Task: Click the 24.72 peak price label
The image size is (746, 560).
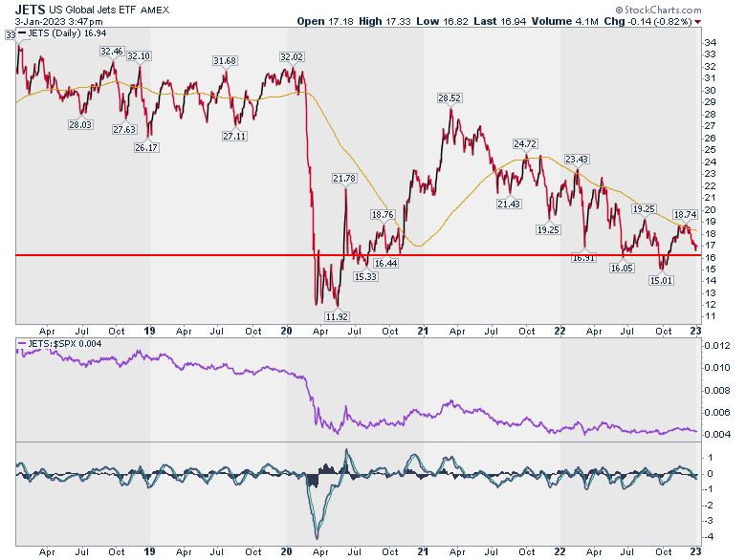Action: click(x=525, y=144)
